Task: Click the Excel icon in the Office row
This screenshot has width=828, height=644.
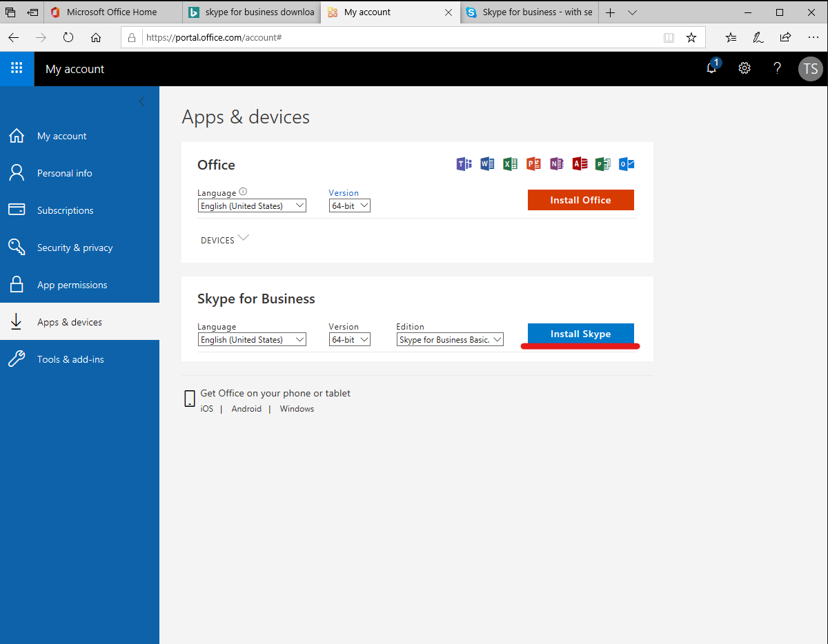Action: point(510,163)
